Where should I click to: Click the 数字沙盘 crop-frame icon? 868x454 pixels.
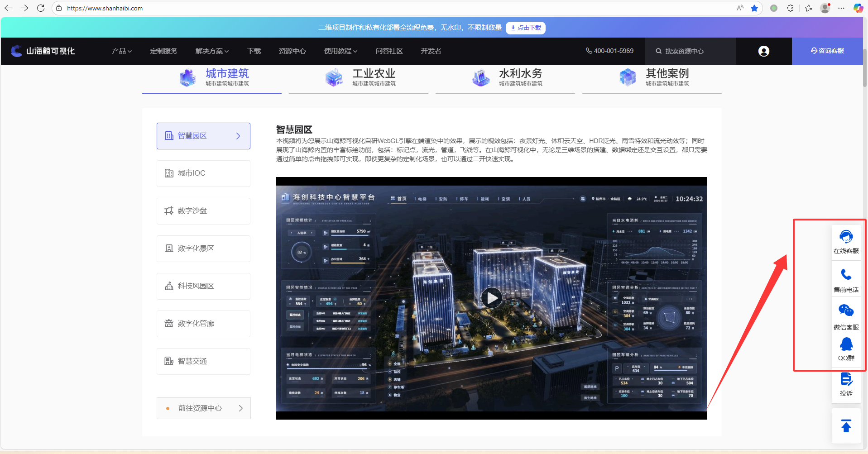pos(169,211)
